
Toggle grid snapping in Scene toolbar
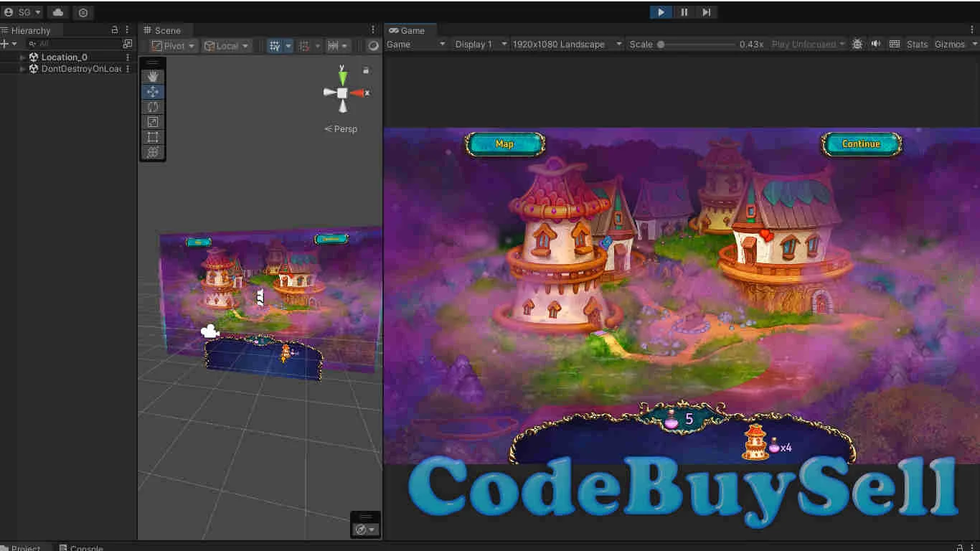point(304,45)
